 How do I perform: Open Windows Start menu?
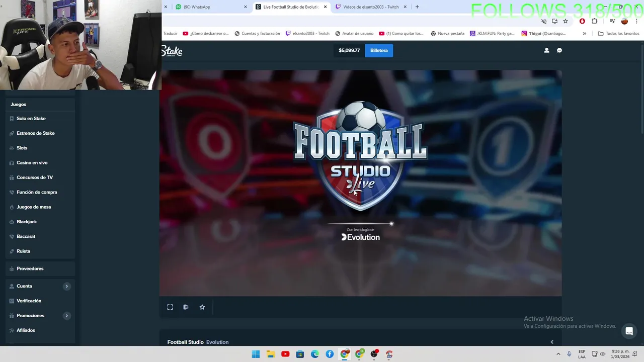256,354
